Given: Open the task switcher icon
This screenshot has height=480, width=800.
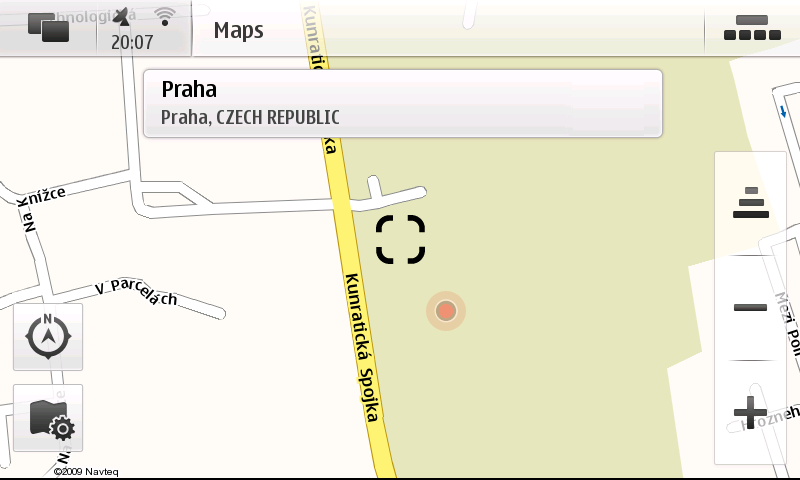Looking at the screenshot, I should 48,28.
